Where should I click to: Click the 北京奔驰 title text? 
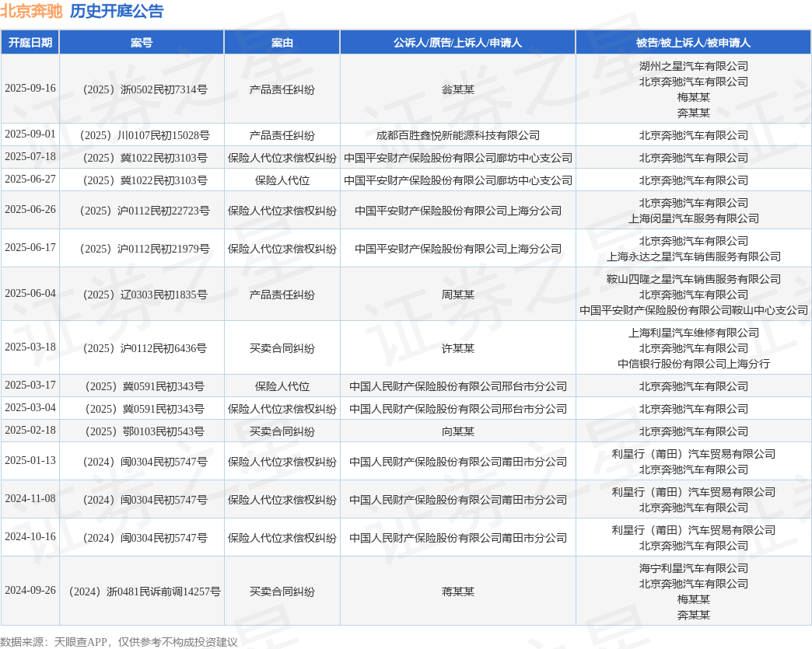coord(31,11)
